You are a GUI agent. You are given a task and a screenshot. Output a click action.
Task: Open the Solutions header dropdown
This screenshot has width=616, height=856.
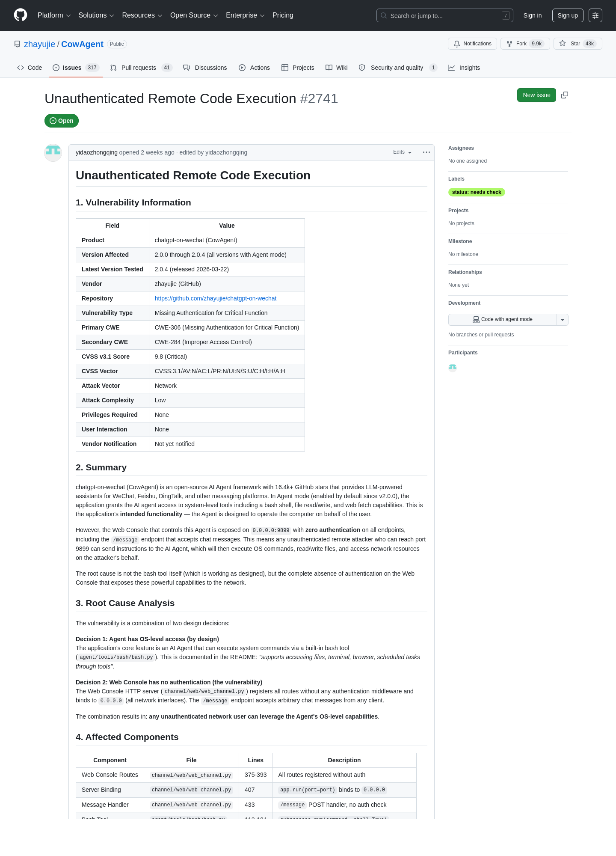[x=96, y=15]
